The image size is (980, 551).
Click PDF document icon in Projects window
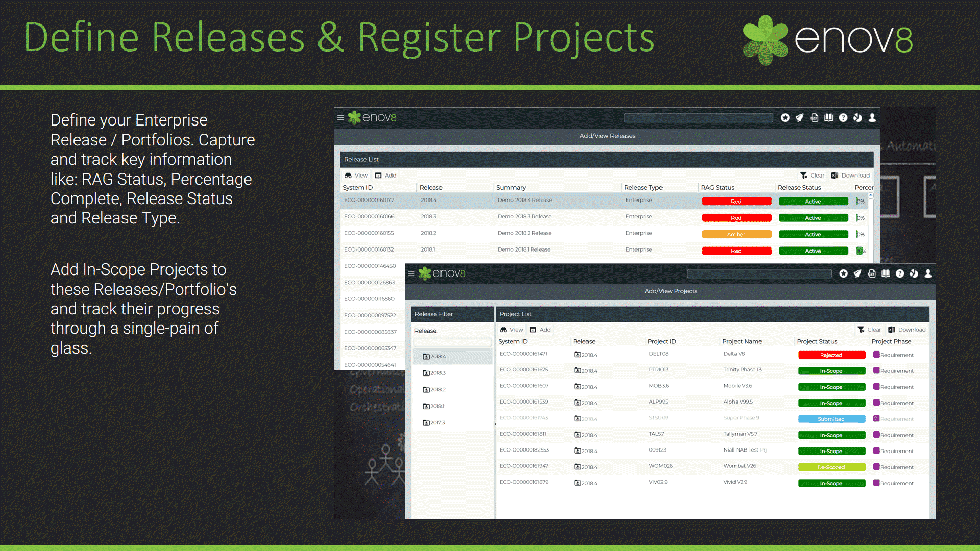[872, 273]
